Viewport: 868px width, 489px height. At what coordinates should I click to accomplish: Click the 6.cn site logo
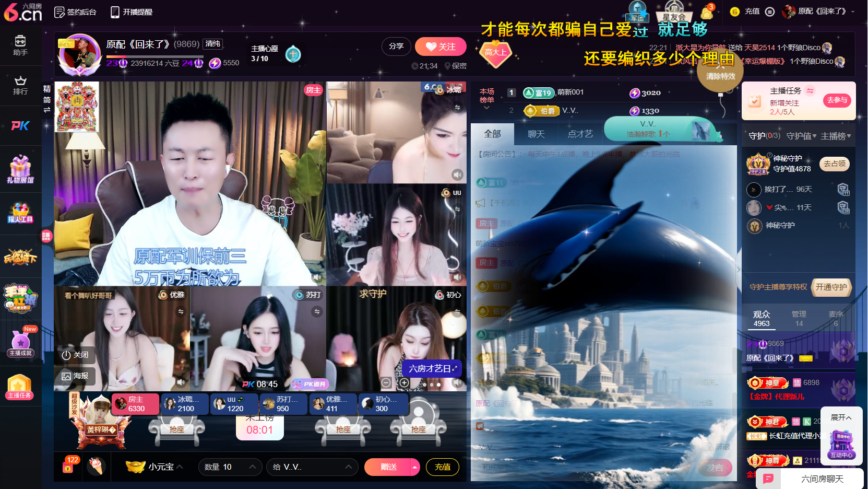(22, 12)
